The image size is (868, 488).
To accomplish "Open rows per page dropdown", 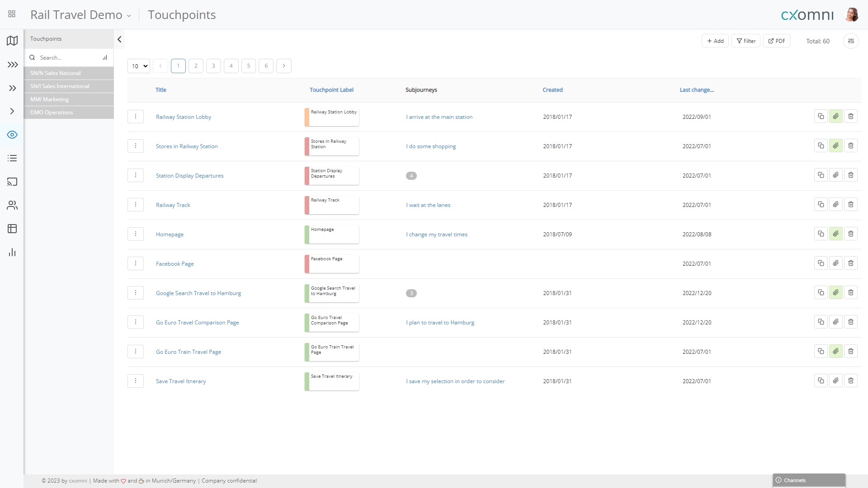I will coord(138,66).
